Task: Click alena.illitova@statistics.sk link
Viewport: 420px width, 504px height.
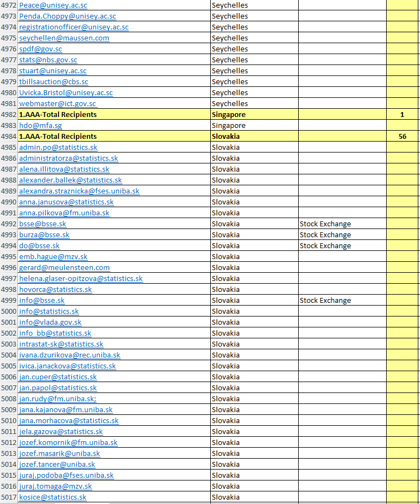Action: tap(64, 169)
